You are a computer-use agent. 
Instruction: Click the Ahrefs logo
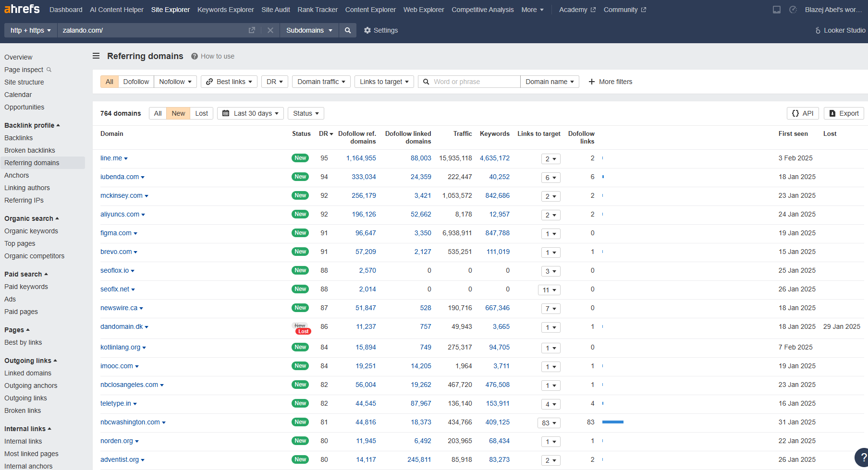pyautogui.click(x=22, y=9)
